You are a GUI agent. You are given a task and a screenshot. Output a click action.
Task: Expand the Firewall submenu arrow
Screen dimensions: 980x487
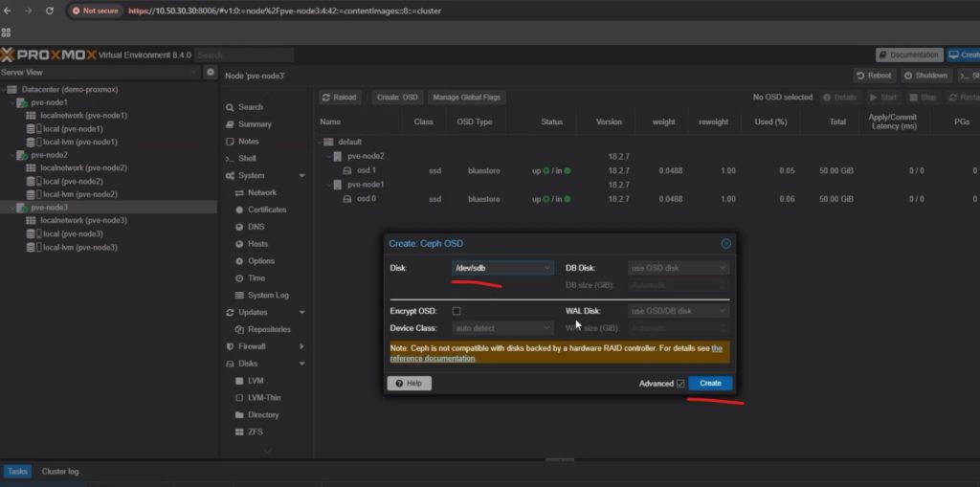point(301,346)
